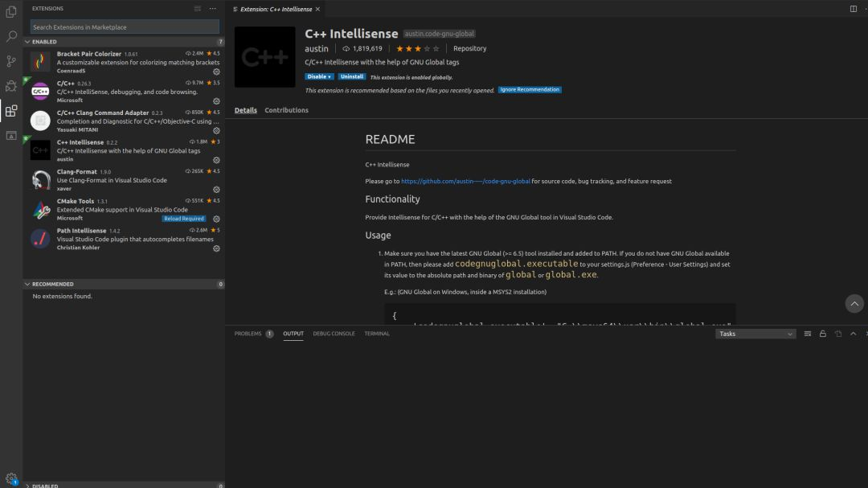Click the C++ Intellisense large logo
The width and height of the screenshot is (868, 488).
264,57
